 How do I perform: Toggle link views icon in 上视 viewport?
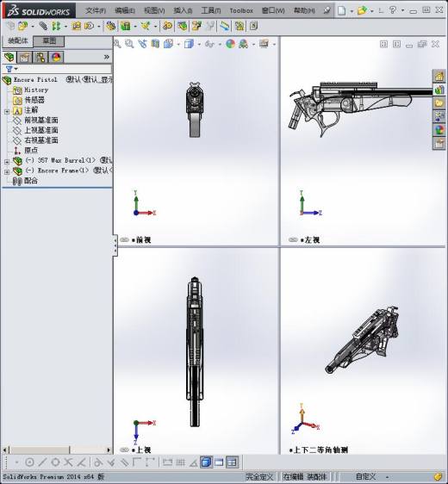124,450
